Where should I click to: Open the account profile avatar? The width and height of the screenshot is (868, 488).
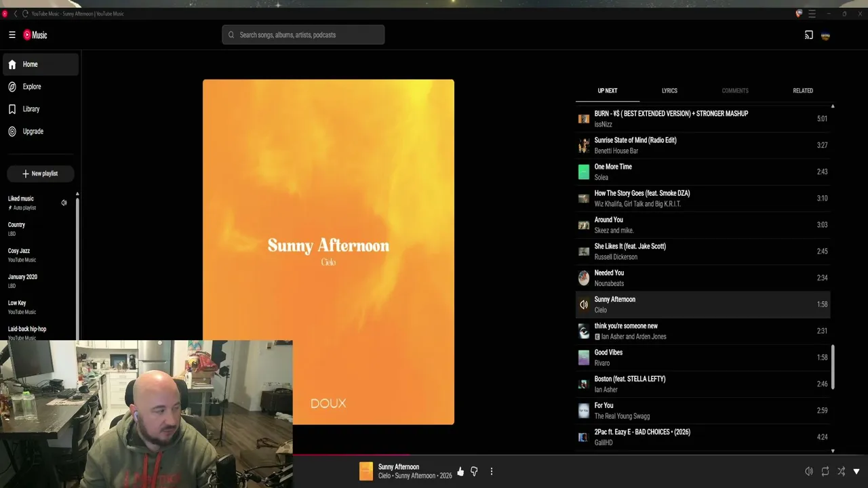coord(825,35)
